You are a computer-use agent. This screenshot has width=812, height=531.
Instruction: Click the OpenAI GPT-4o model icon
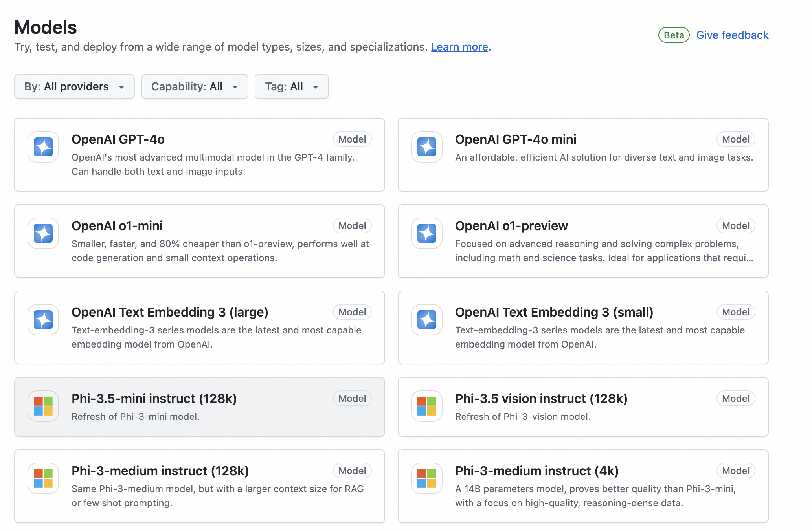pos(43,147)
